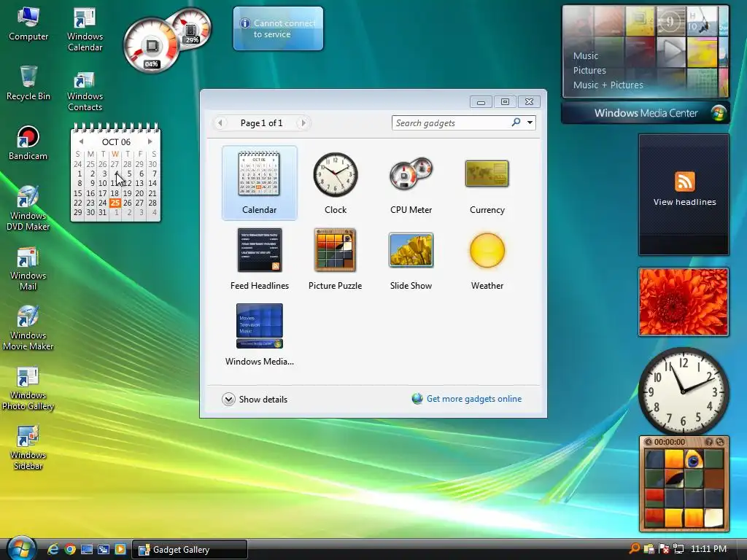Select highlighted date 25 in the calendar gadget
The image size is (747, 560).
(115, 203)
